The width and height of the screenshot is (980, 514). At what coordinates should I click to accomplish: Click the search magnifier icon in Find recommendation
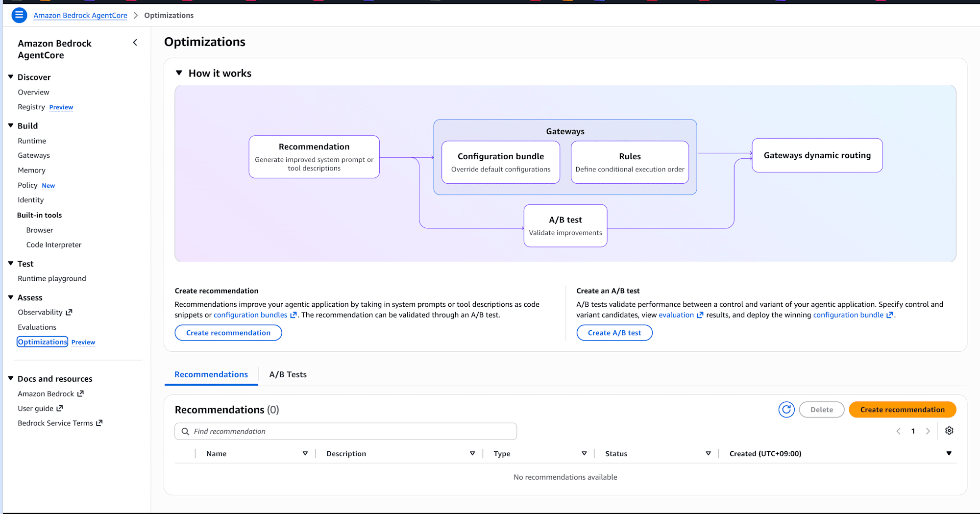pyautogui.click(x=185, y=431)
